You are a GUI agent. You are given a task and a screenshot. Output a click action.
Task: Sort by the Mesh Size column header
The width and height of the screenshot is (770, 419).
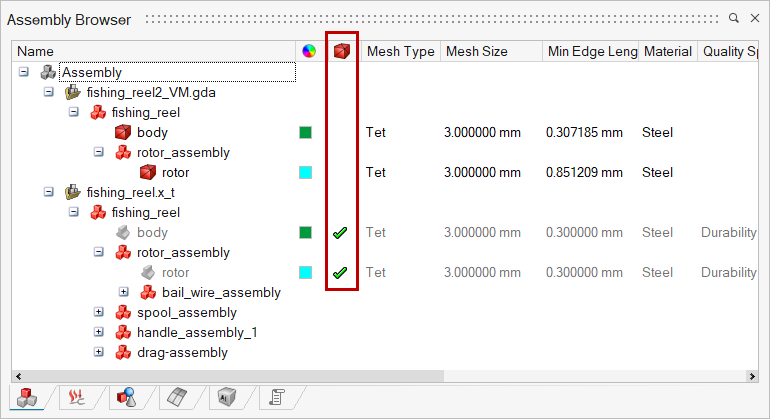(491, 51)
